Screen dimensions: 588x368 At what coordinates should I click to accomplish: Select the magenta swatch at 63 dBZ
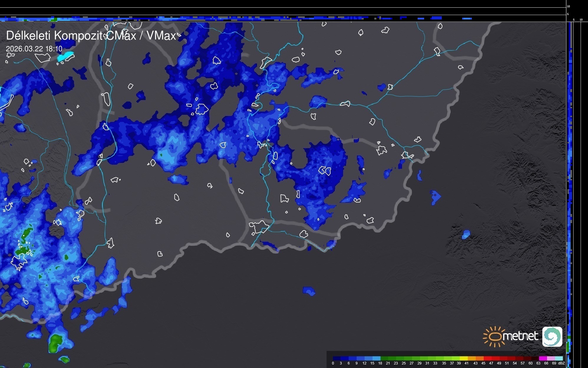(543, 358)
